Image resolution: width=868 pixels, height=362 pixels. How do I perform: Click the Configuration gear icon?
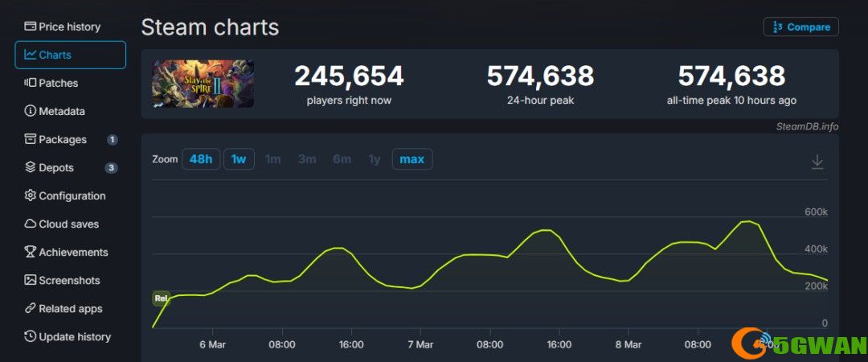tap(31, 195)
